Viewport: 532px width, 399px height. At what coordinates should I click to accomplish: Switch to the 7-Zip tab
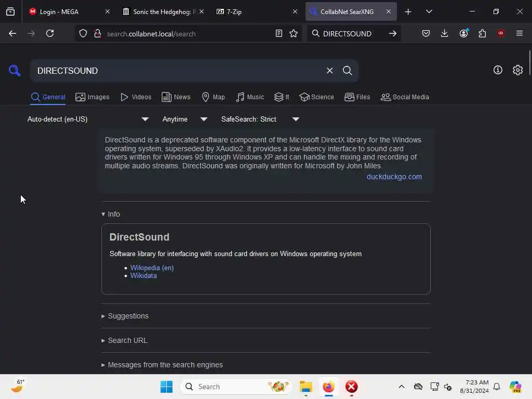pos(258,11)
